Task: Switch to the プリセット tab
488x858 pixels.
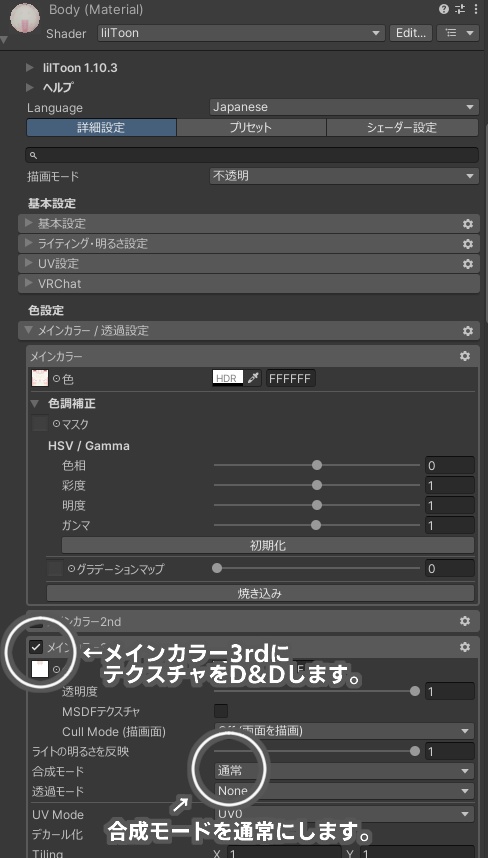Action: (251, 127)
